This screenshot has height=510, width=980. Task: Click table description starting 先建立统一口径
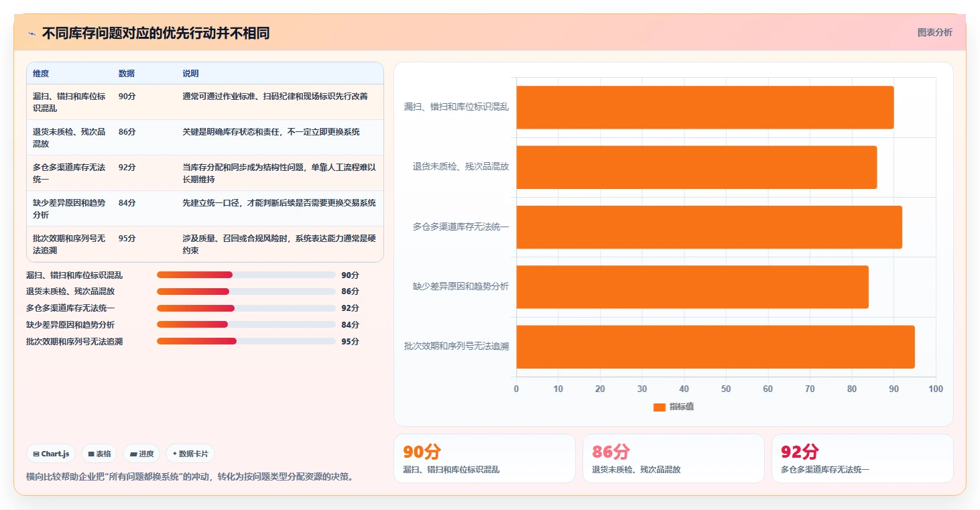pyautogui.click(x=279, y=203)
